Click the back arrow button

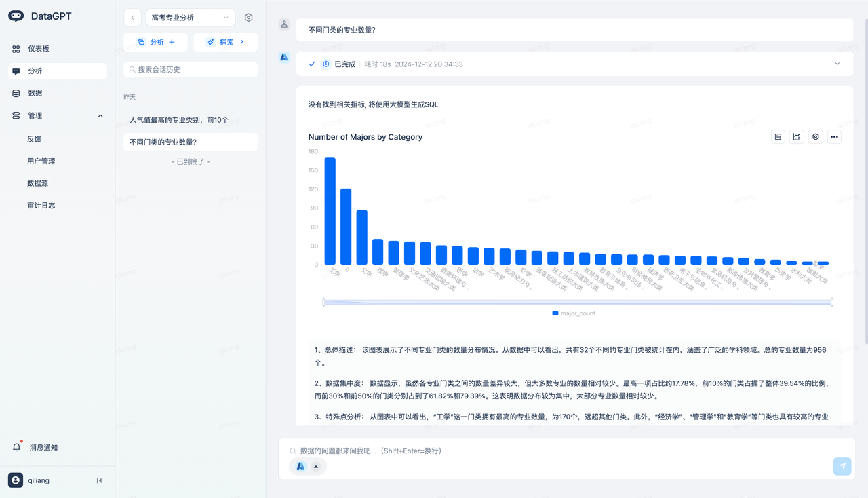pos(132,18)
